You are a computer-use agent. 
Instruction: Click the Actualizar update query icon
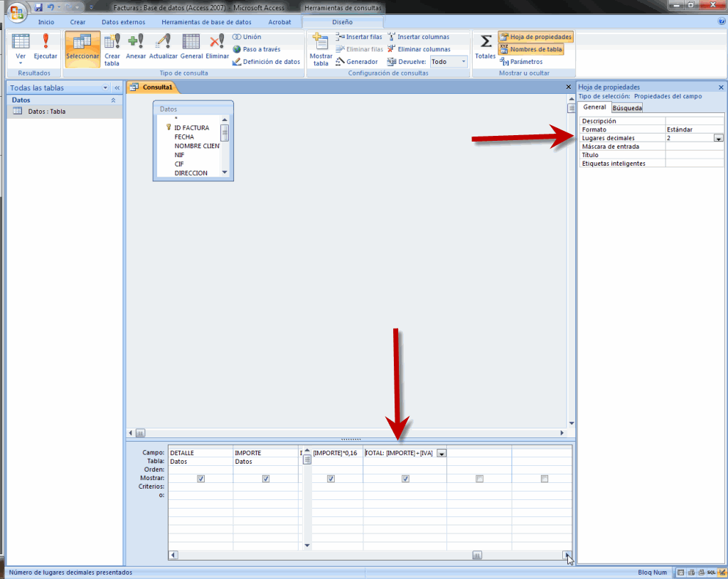point(164,47)
